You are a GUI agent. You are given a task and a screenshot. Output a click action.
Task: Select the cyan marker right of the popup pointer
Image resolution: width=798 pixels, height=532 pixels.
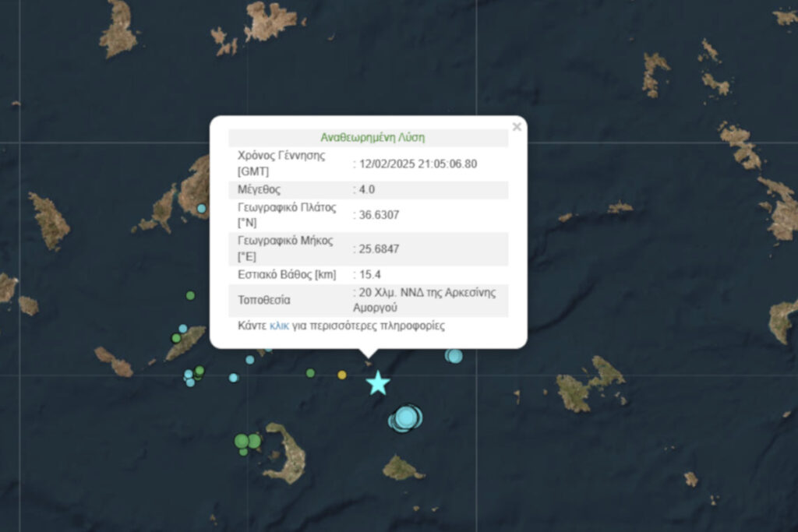pyautogui.click(x=454, y=356)
